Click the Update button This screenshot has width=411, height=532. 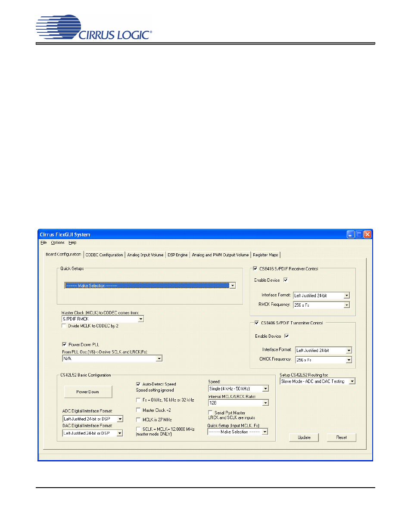point(304,437)
